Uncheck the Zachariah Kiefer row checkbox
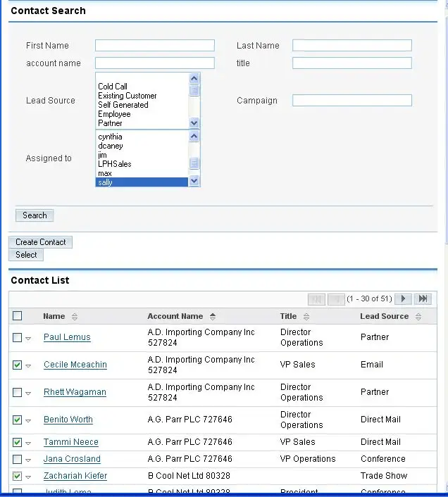This screenshot has width=448, height=497. (18, 476)
